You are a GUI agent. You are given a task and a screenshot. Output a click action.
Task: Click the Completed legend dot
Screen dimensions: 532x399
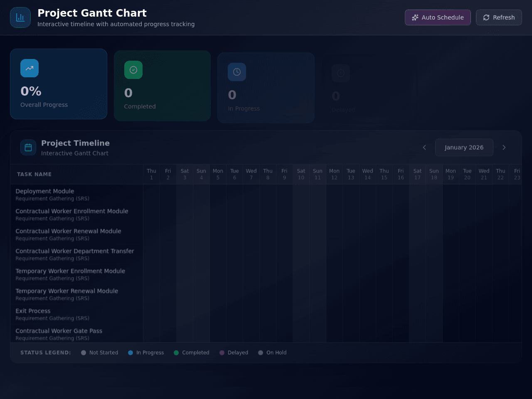coord(176,353)
